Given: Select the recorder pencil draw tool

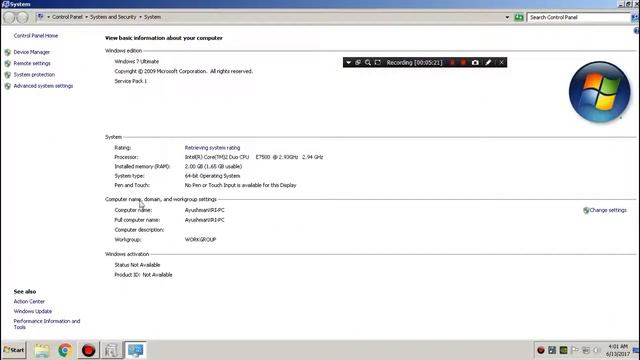Looking at the screenshot, I should tap(488, 62).
